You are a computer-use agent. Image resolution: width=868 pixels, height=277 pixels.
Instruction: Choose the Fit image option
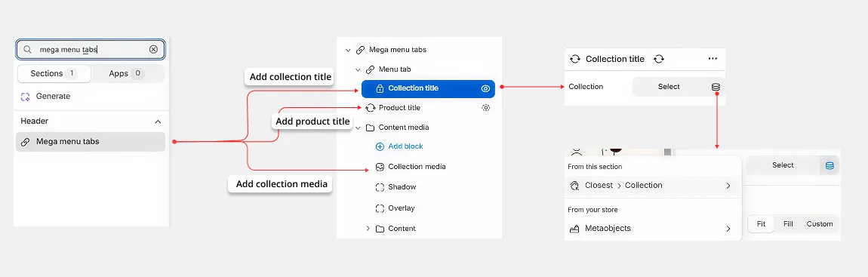(761, 224)
